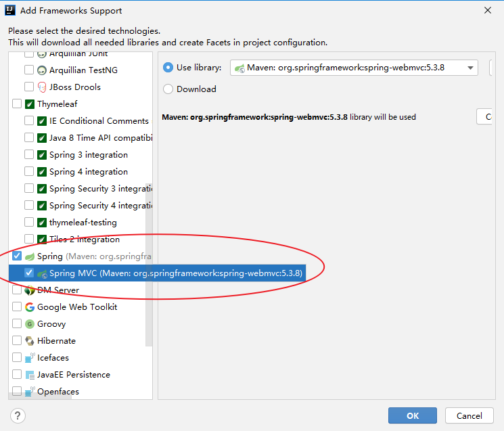
Task: Enable the Icefaces checkbox
Action: (17, 357)
